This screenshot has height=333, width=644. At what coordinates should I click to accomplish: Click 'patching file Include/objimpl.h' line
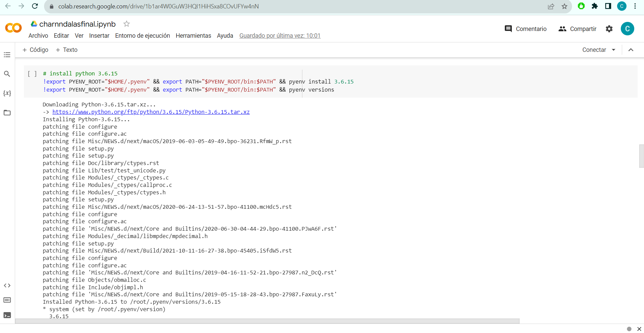tap(93, 287)
